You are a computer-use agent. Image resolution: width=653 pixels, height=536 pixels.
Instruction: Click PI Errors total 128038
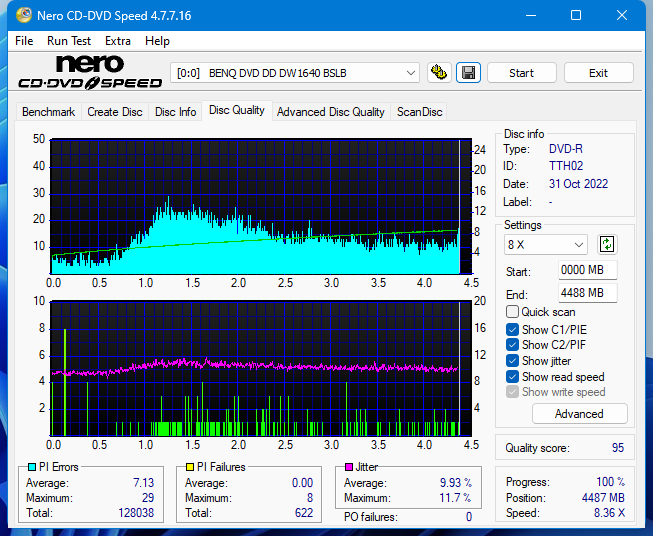136,513
